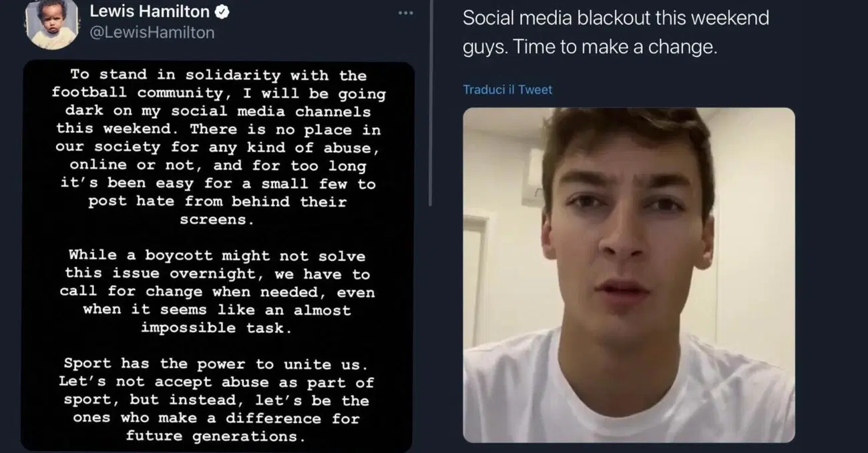Click the "online or not, and for too long" line
This screenshot has width=868, height=453.
(x=218, y=165)
